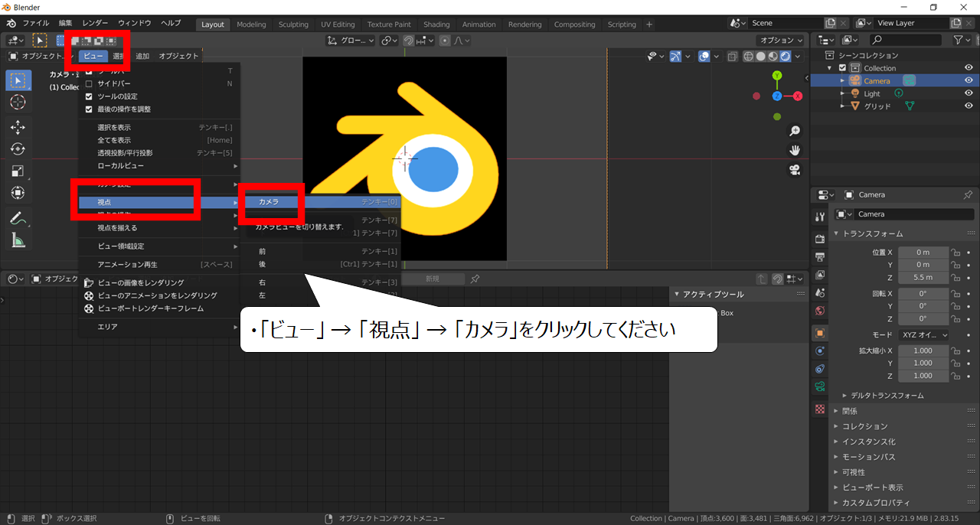Select the Move tool
The width and height of the screenshot is (980, 525).
(19, 127)
